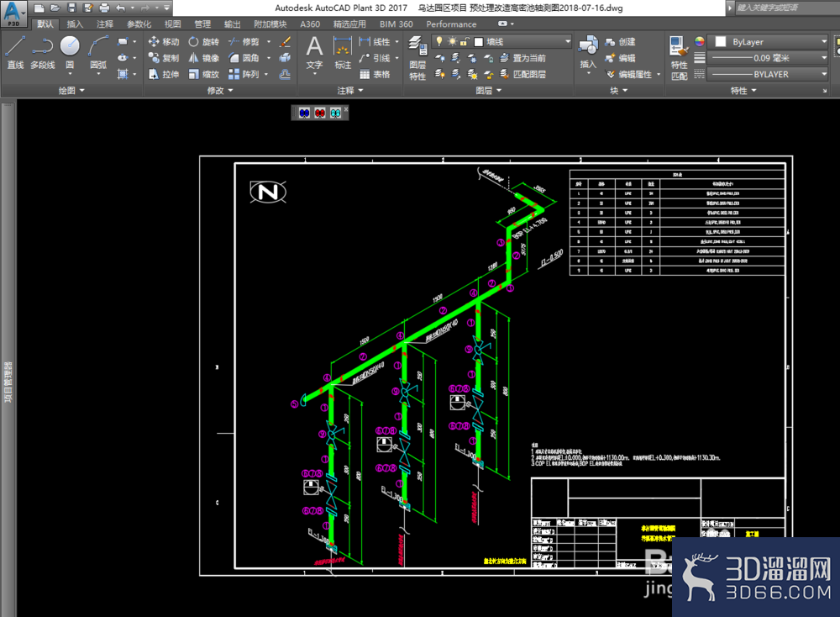Click the Open file folder icon
This screenshot has width=840, height=617.
click(x=55, y=8)
